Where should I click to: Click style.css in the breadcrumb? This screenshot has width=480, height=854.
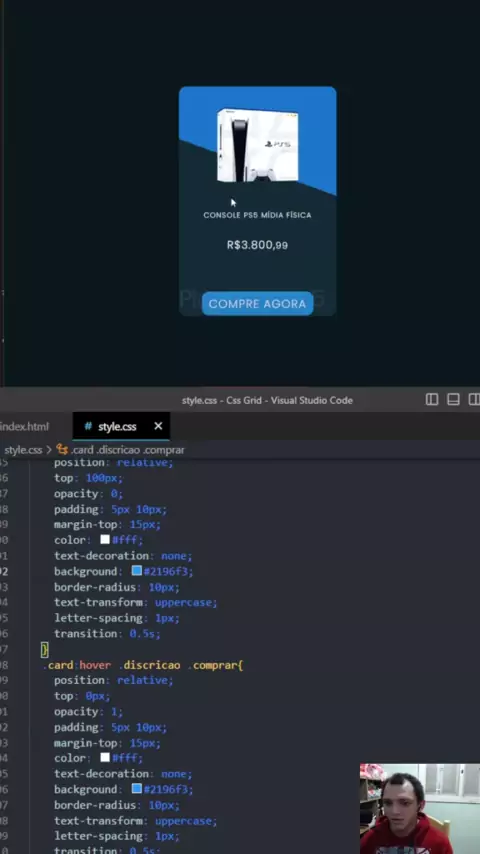tap(23, 450)
